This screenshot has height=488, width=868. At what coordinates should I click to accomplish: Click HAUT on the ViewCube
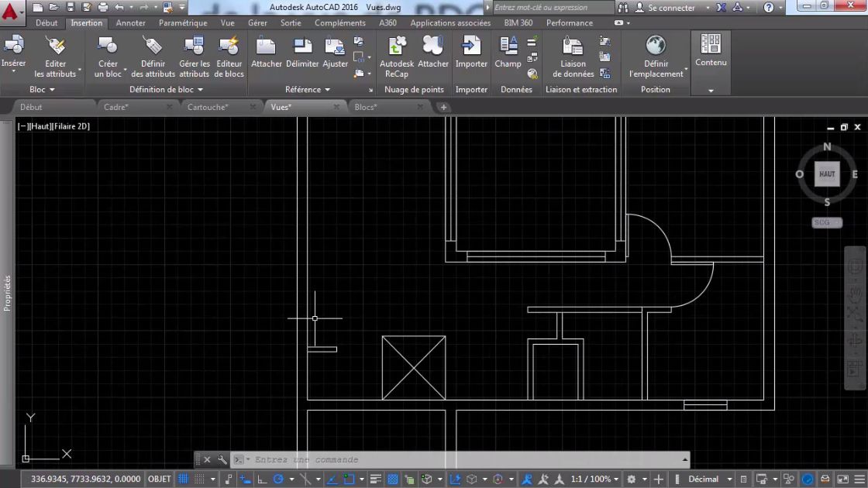(x=827, y=174)
